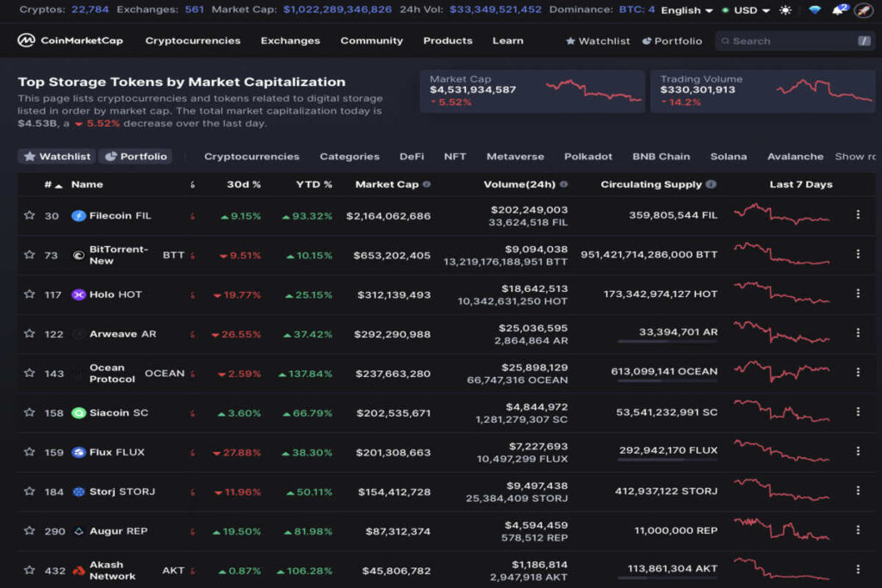Open more options for Flux row
Image resolution: width=882 pixels, height=588 pixels.
click(858, 451)
